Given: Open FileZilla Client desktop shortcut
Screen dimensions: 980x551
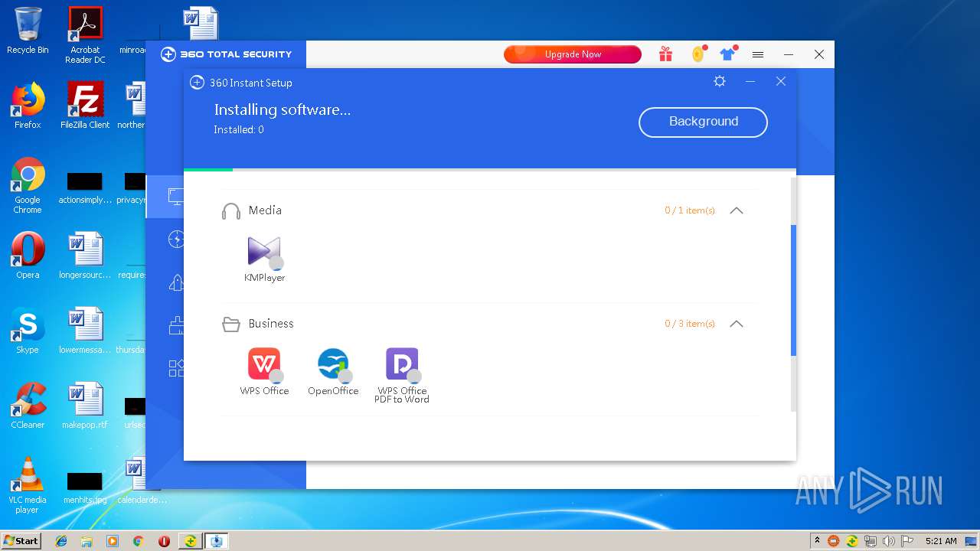Looking at the screenshot, I should (85, 106).
